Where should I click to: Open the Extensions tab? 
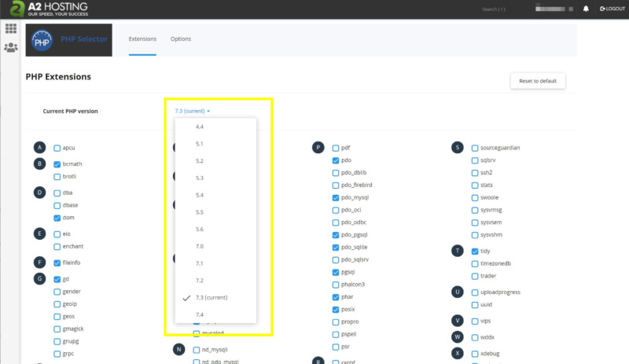point(142,39)
